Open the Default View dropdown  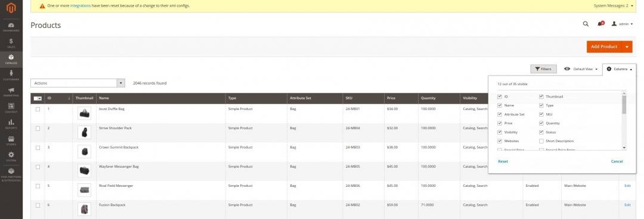[x=581, y=69]
